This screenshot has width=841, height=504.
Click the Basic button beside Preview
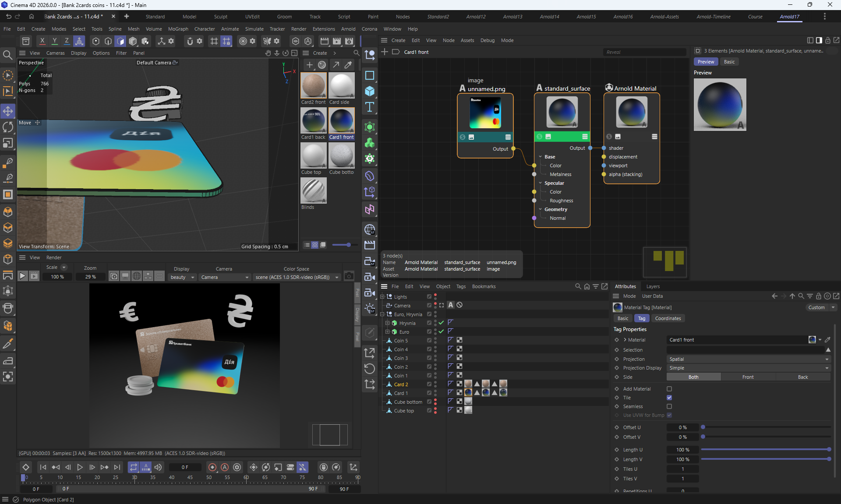pos(729,62)
